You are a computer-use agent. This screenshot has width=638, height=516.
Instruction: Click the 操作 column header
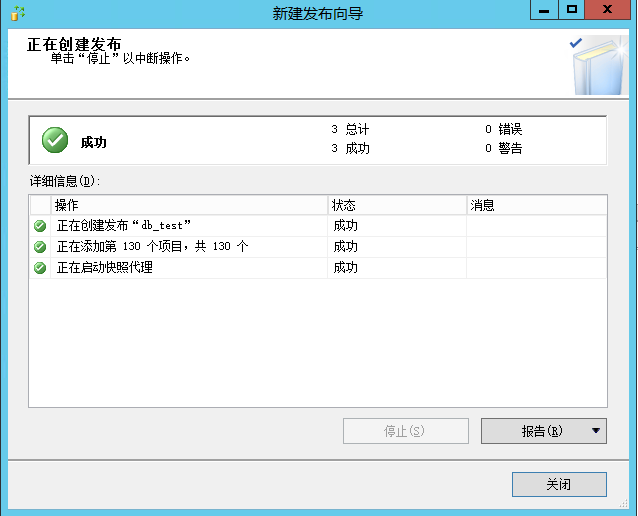point(189,205)
